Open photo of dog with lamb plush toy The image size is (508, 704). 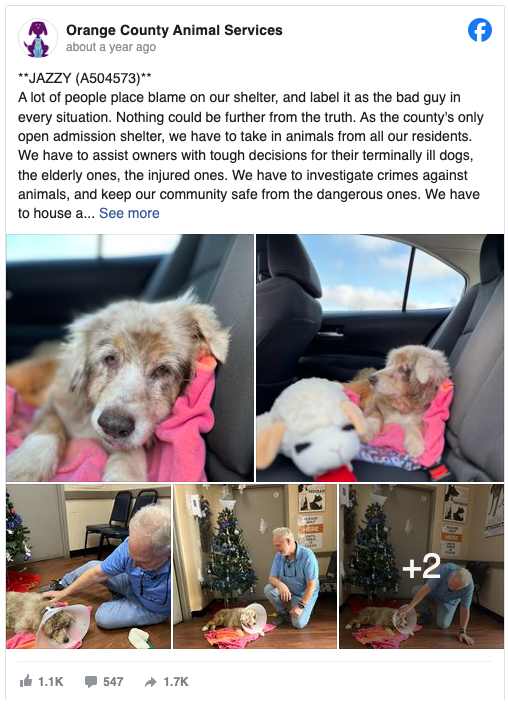coord(380,358)
